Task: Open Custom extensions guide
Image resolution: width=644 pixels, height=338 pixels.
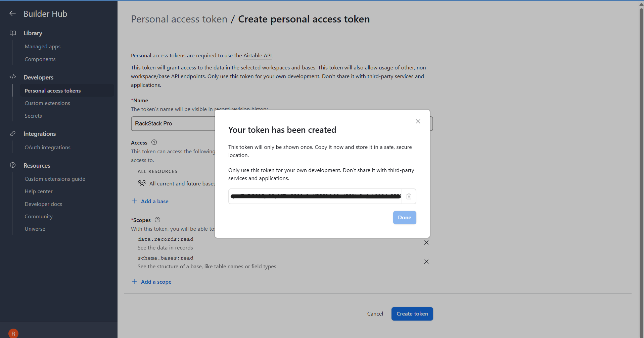Action: pos(55,179)
